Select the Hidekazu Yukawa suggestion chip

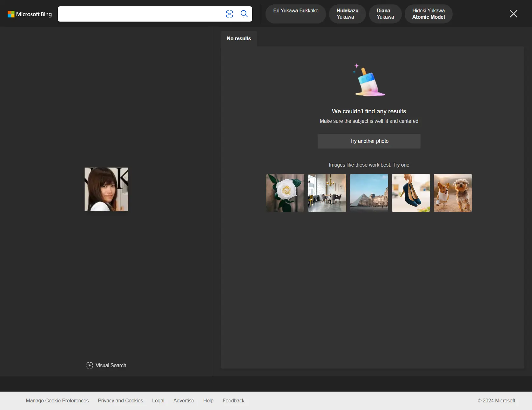(x=347, y=14)
